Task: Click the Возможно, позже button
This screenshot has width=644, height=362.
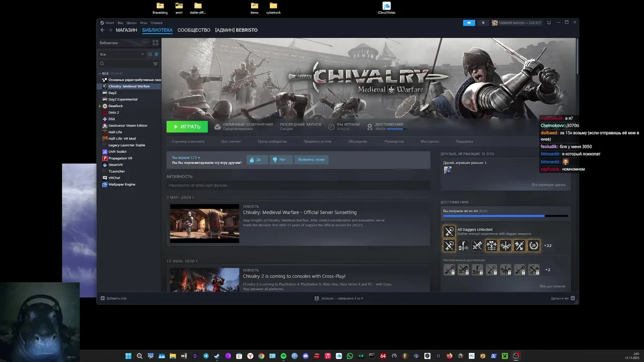Action: (311, 159)
